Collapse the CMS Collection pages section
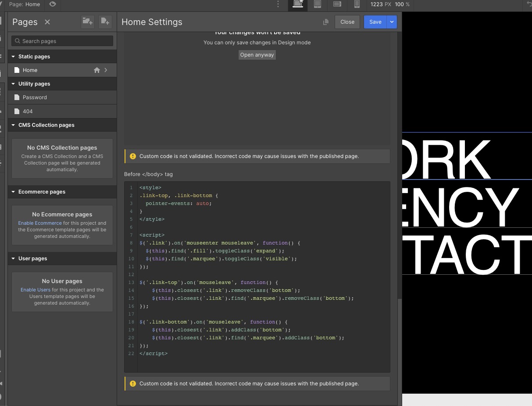 click(x=14, y=125)
